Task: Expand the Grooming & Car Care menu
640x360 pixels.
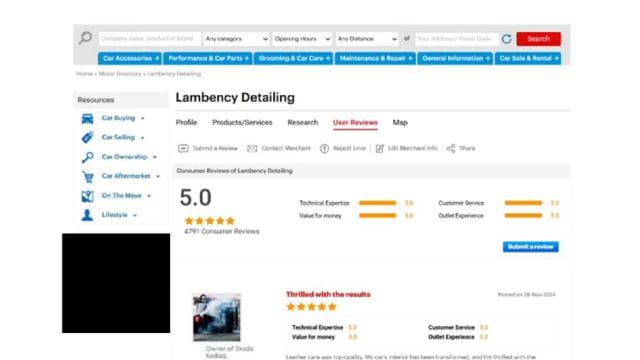Action: point(293,58)
